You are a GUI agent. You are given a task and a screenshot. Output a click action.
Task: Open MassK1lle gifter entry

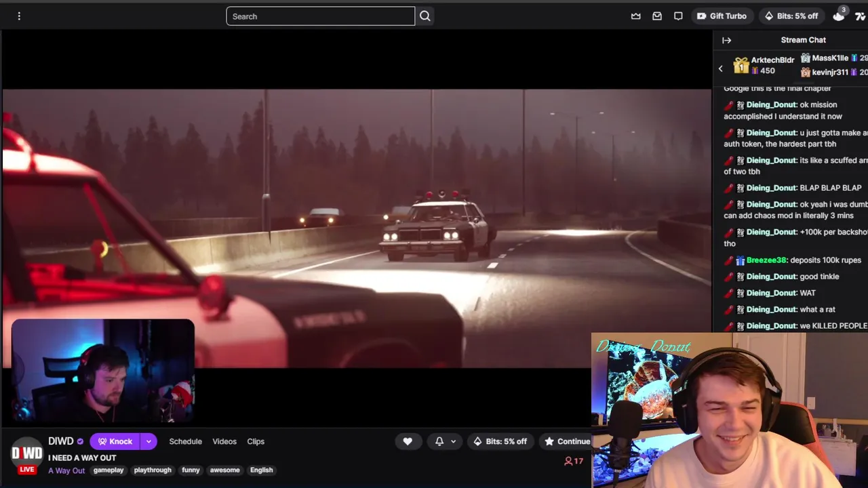[x=834, y=58]
